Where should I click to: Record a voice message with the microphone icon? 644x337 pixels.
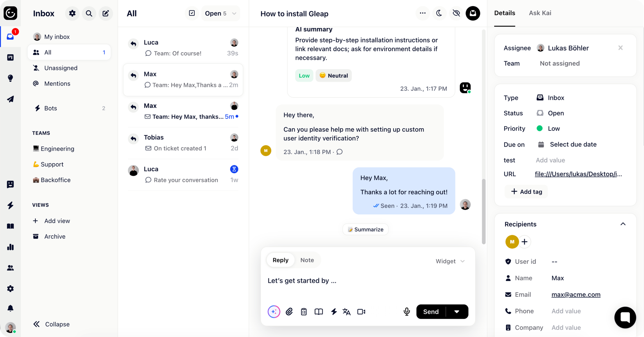[x=406, y=312]
